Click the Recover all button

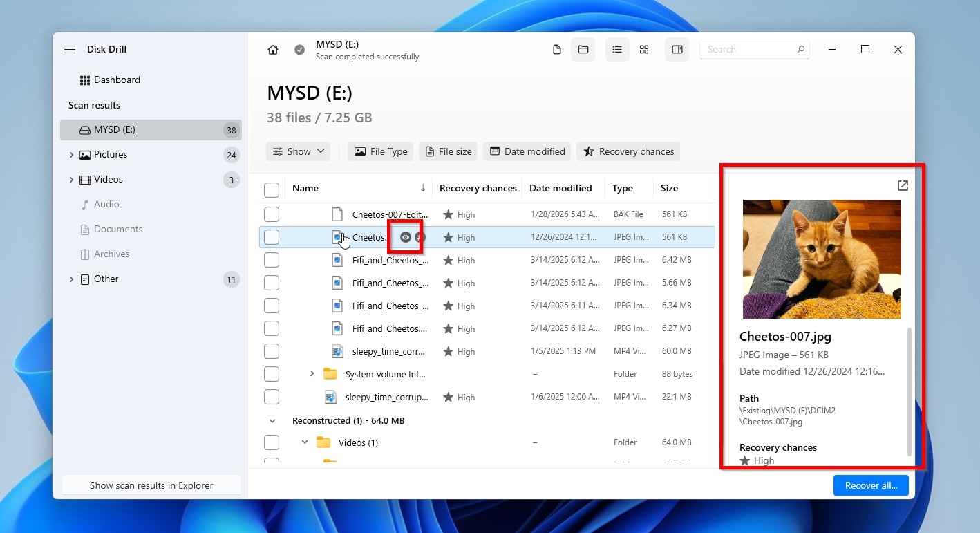click(x=871, y=485)
